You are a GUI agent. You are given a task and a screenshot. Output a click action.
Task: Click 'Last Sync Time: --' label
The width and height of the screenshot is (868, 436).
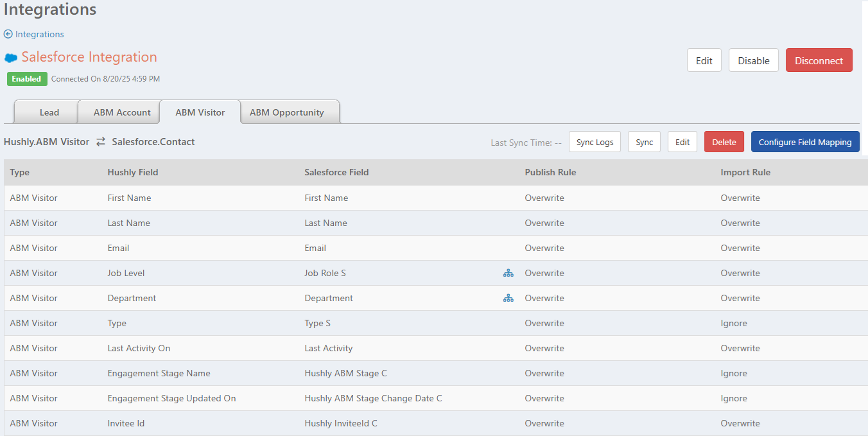[526, 143]
